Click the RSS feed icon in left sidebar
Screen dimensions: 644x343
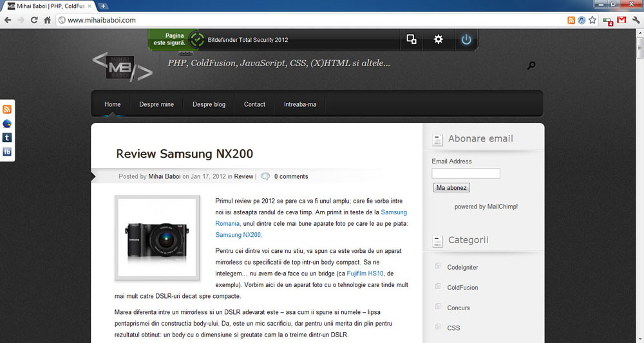point(7,109)
